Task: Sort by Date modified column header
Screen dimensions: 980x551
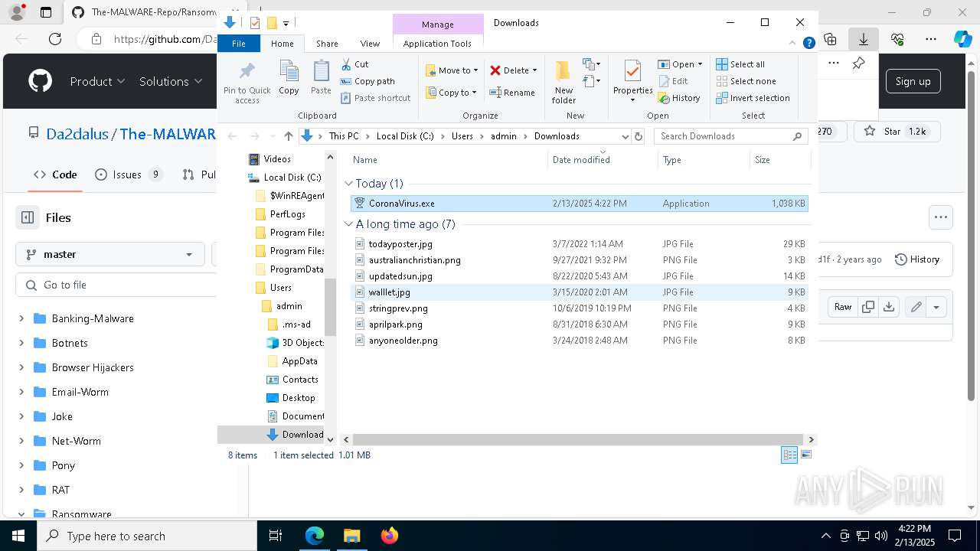Action: (602, 160)
